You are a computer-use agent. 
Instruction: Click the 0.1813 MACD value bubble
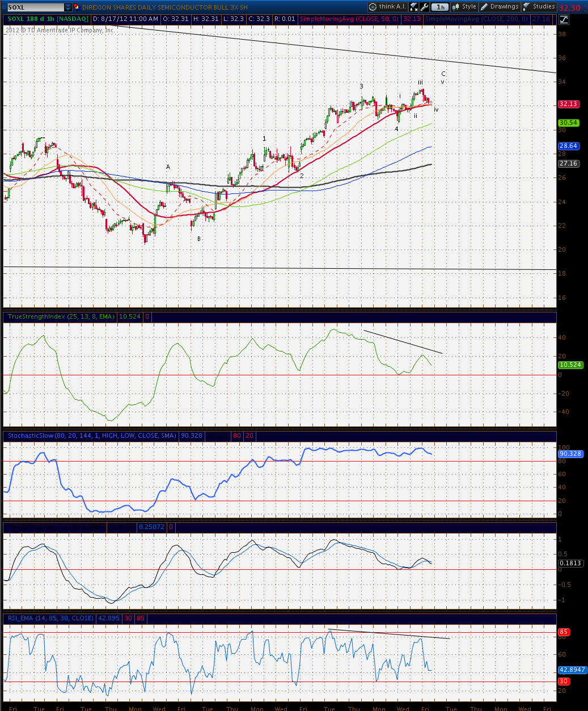tap(570, 563)
